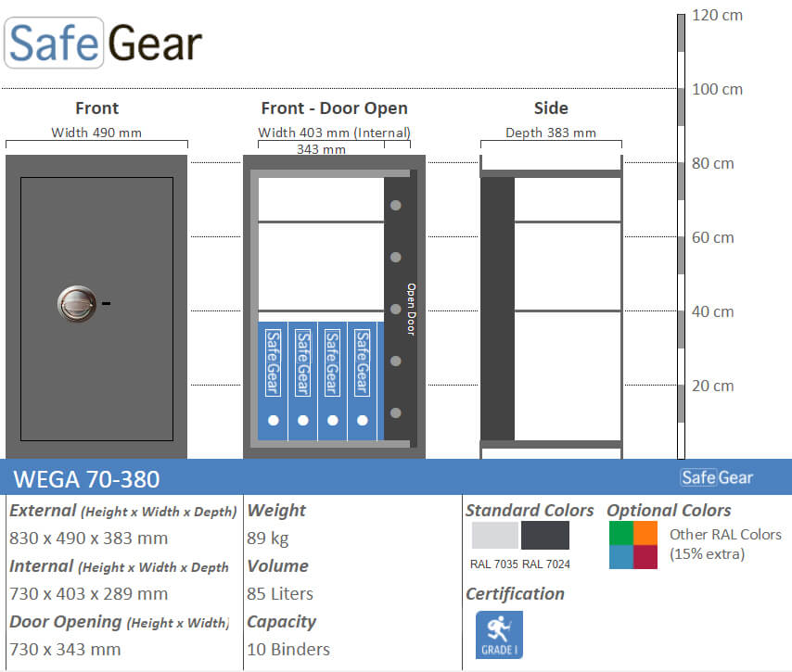
Task: Click the Optional Colors heading
Action: tap(669, 511)
